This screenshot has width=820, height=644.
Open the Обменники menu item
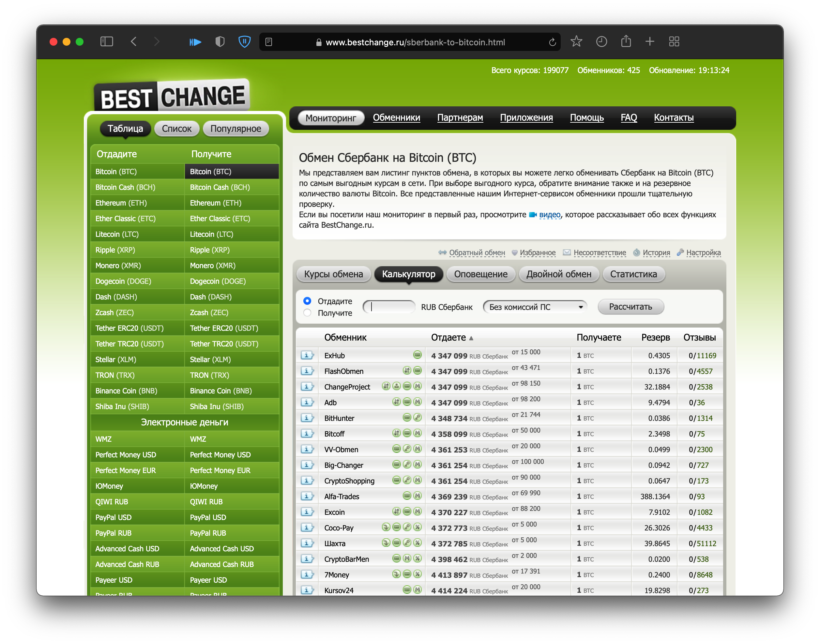click(x=397, y=117)
